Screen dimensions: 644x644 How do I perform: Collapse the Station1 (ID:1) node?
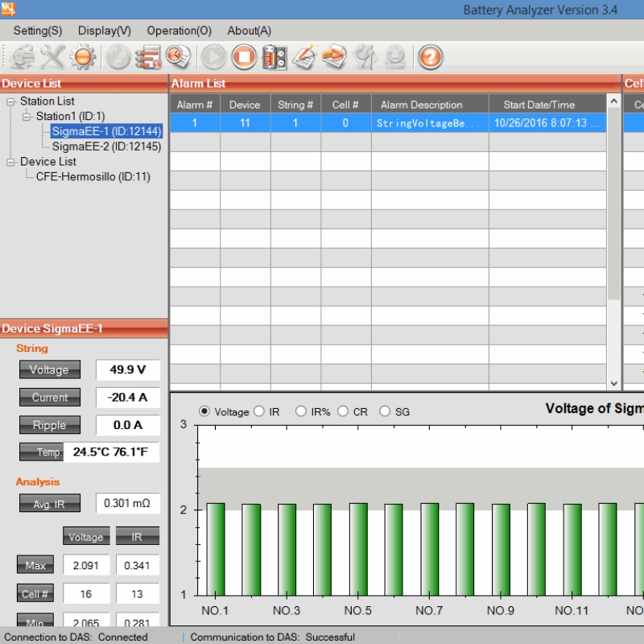(x=27, y=117)
